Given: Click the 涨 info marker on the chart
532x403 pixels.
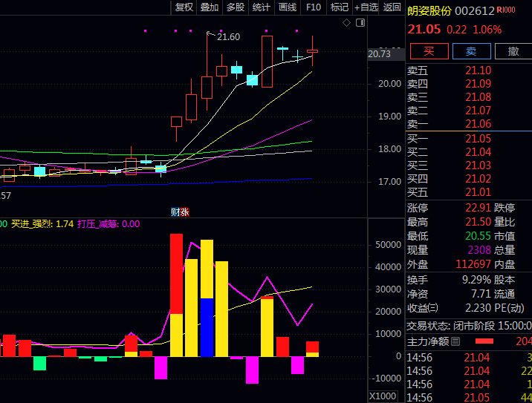Looking at the screenshot, I should click(x=184, y=212).
